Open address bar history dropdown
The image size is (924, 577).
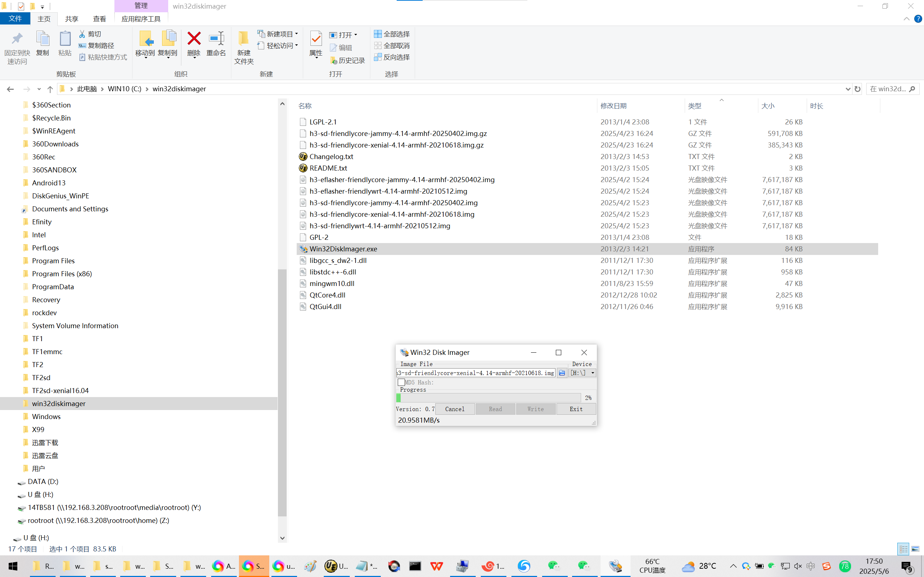tap(847, 89)
